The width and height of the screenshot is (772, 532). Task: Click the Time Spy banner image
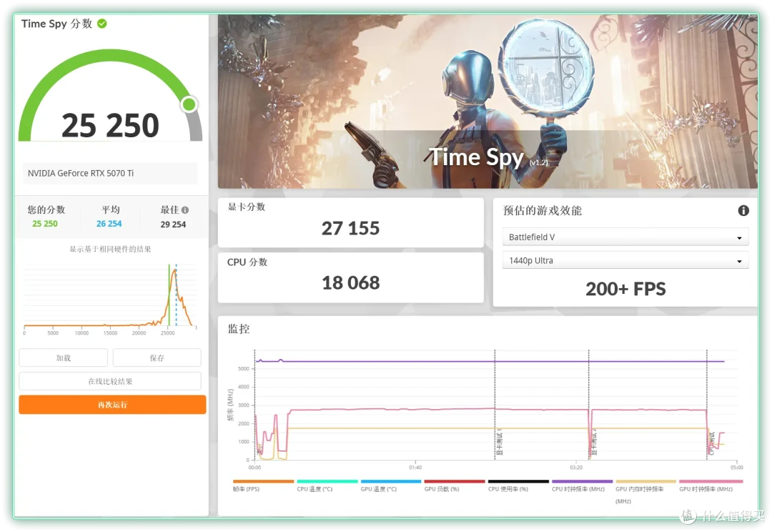coord(488,101)
